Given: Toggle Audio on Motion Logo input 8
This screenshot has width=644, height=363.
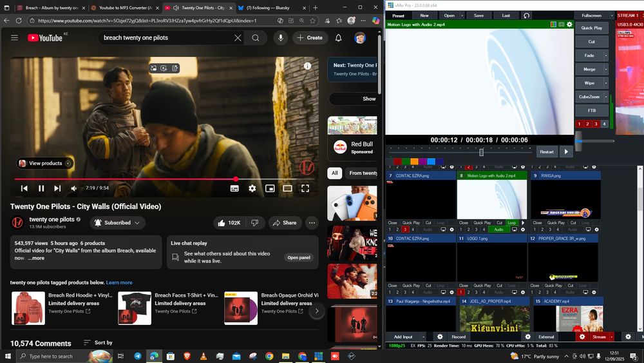Looking at the screenshot, I should point(498,229).
